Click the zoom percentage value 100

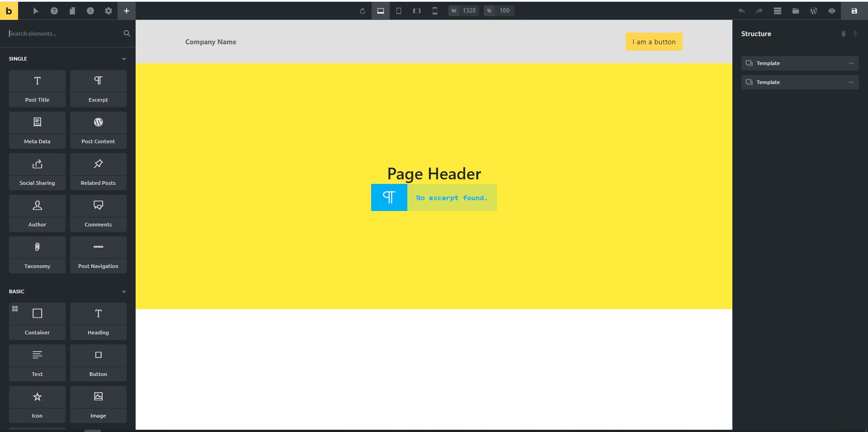[x=505, y=11]
